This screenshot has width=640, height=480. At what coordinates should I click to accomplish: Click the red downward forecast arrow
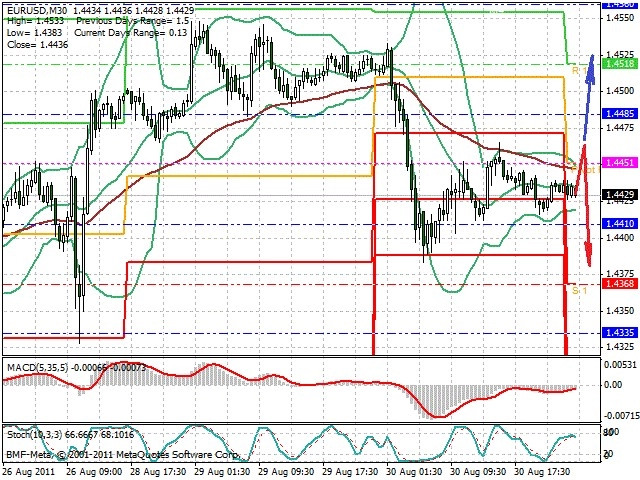pos(584,205)
